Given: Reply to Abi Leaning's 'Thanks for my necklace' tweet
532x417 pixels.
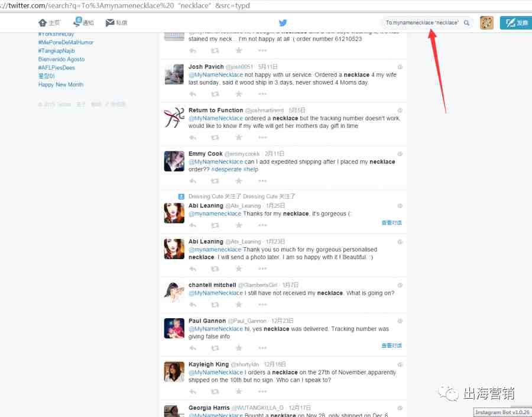Looking at the screenshot, I should [193, 225].
